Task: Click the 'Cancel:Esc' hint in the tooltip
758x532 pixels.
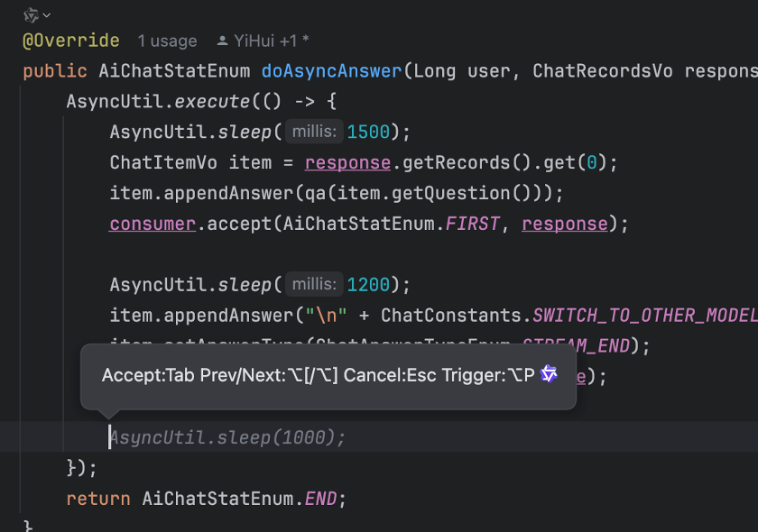Action: click(x=390, y=375)
